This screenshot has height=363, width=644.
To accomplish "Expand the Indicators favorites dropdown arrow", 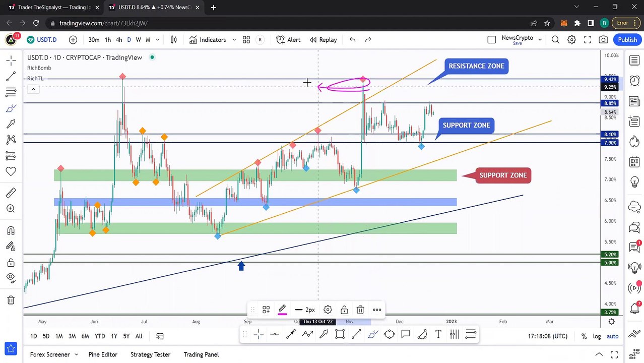I will coord(234,40).
